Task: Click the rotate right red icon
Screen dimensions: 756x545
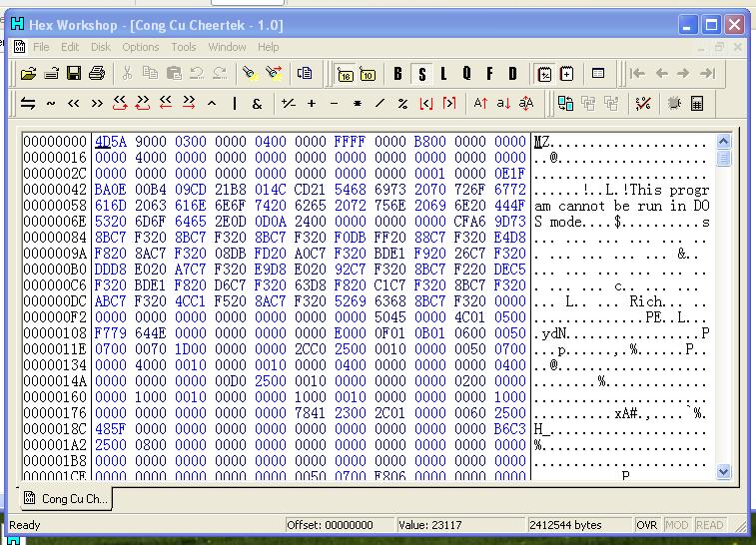Action: [143, 103]
